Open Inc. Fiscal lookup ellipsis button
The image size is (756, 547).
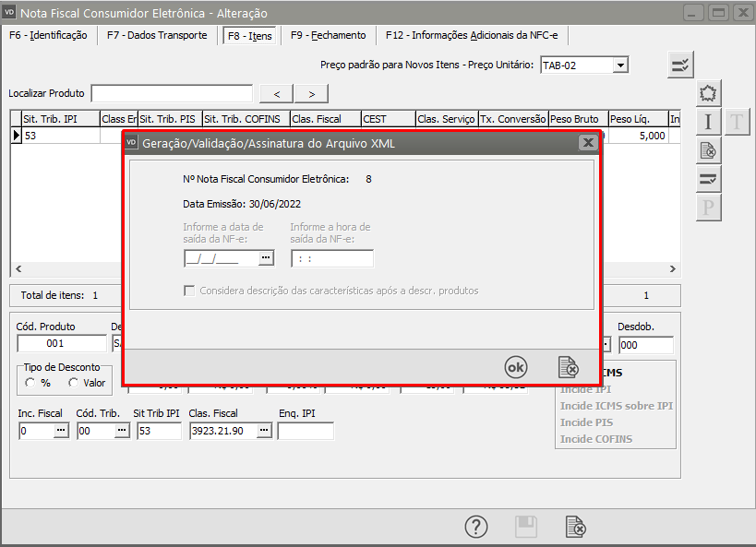point(61,431)
